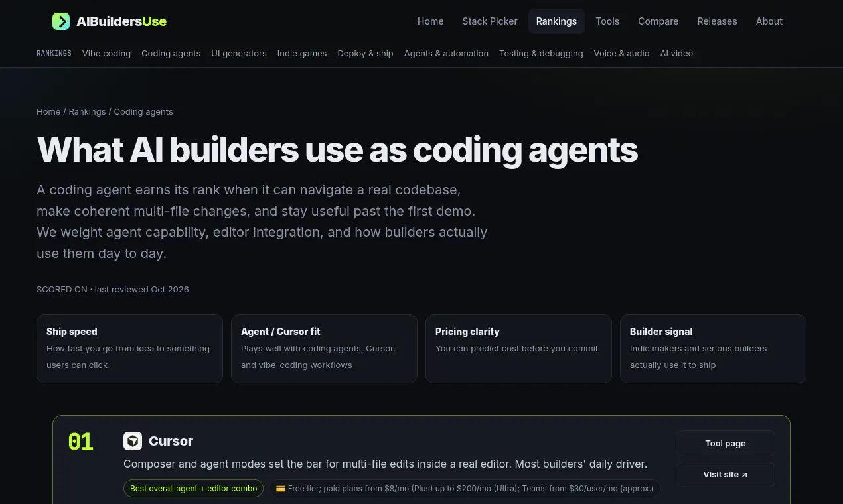Open the Home nav item
843x504 pixels.
pos(430,21)
